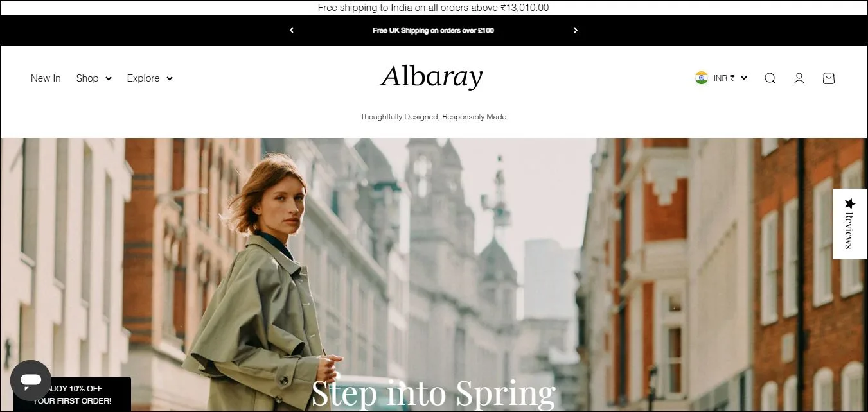Show previous announcement with left arrow
The height and width of the screenshot is (412, 868).
(292, 30)
